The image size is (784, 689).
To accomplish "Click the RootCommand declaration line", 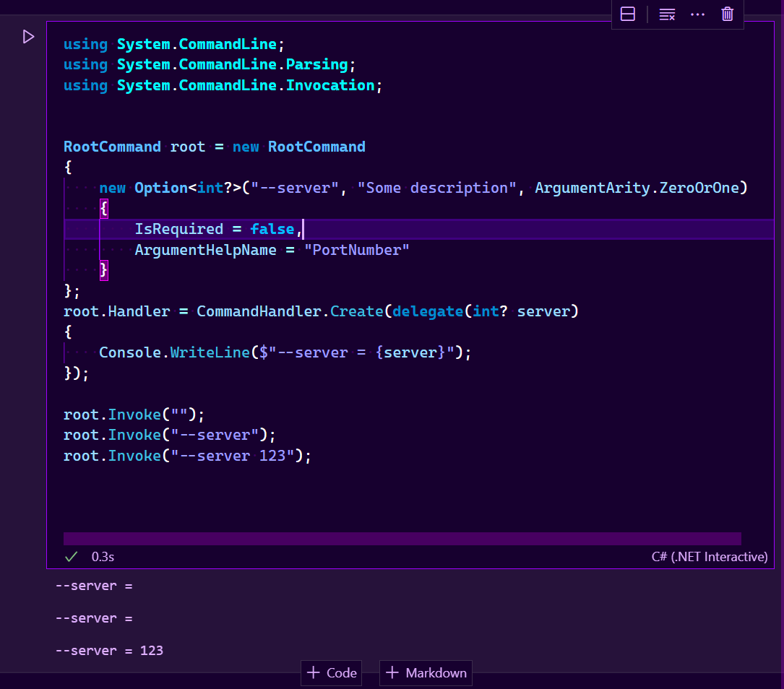I will [214, 146].
